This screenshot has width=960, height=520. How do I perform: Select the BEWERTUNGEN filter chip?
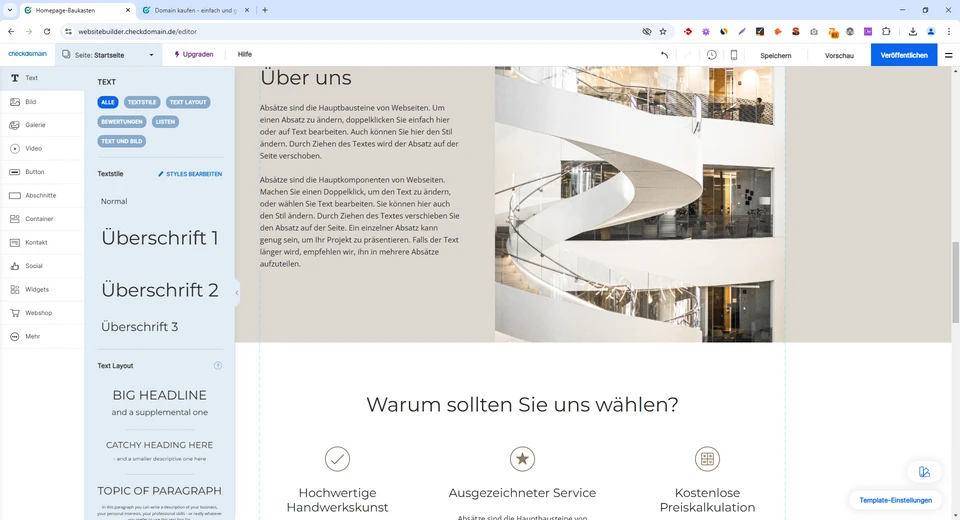[x=122, y=122]
